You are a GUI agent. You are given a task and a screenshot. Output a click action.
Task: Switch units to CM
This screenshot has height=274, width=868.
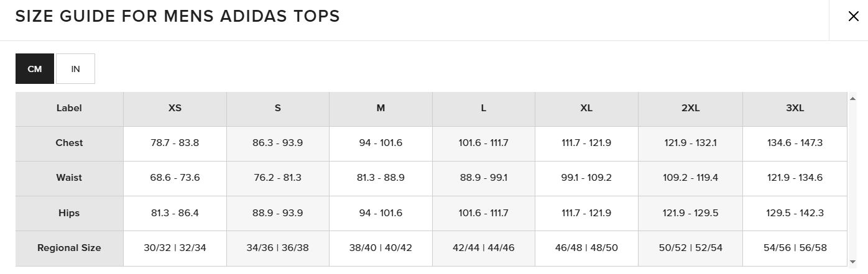pos(35,68)
